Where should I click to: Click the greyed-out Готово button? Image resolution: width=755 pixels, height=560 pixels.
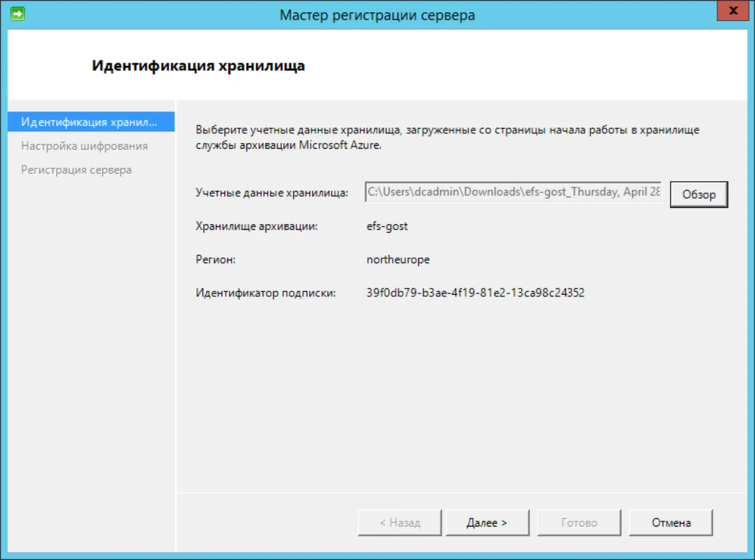tap(579, 522)
